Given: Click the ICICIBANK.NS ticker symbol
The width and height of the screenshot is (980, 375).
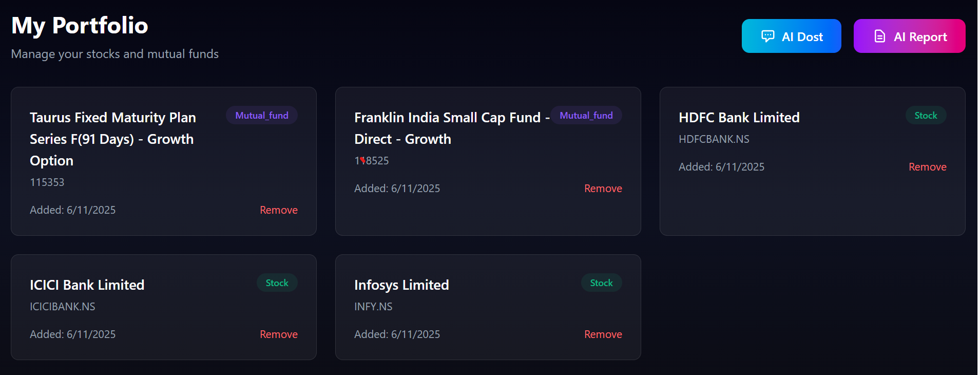Looking at the screenshot, I should pyautogui.click(x=62, y=307).
